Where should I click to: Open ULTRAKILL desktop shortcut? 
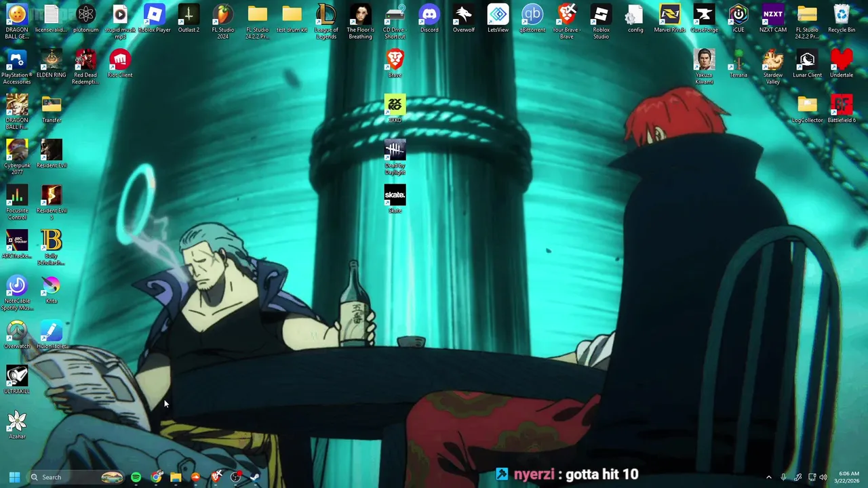click(17, 381)
